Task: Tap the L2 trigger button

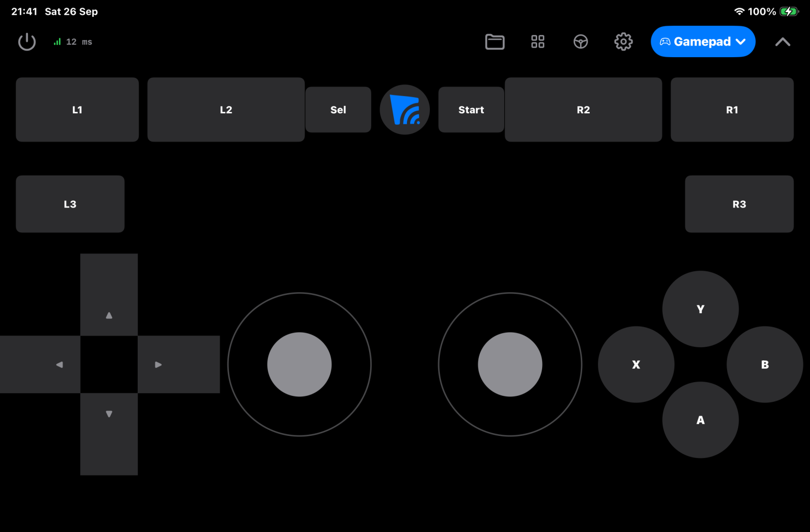Action: tap(226, 109)
